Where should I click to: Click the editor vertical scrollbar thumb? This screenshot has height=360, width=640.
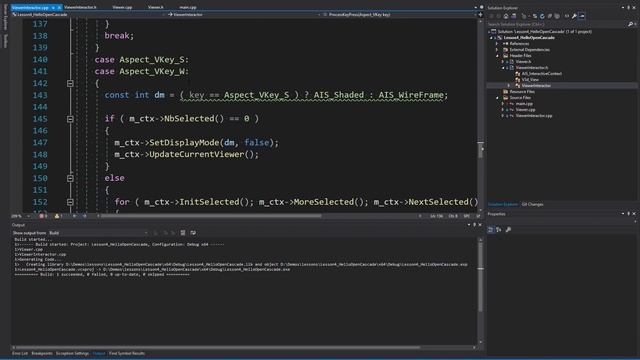[x=480, y=150]
